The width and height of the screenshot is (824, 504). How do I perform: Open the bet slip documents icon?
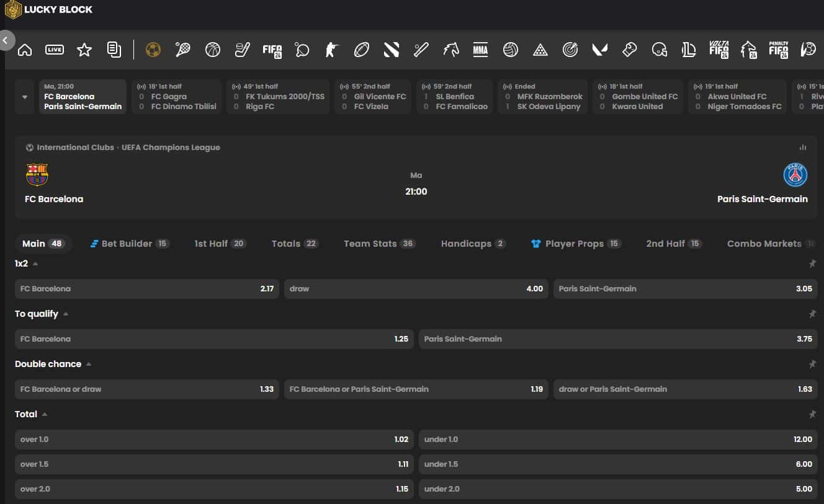click(114, 50)
